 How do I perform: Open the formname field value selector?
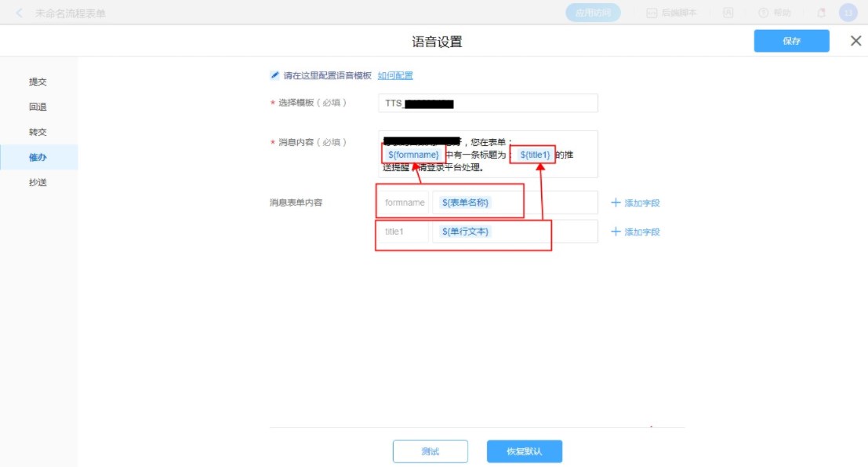pos(514,202)
